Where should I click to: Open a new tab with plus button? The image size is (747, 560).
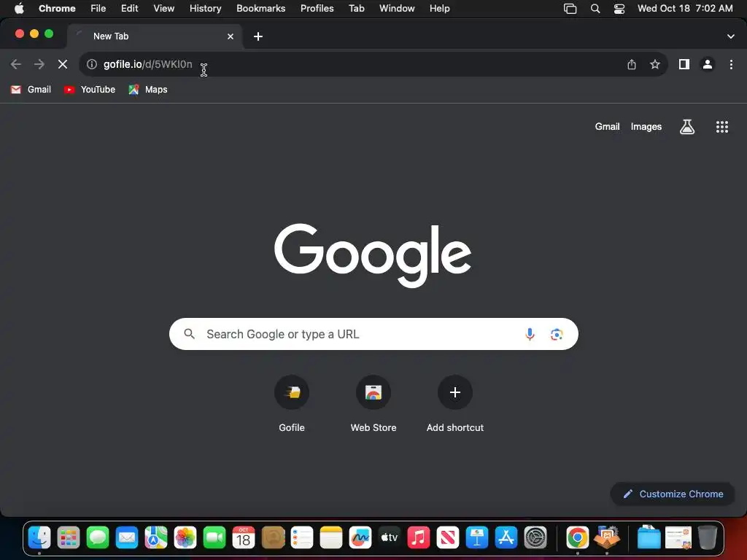[x=258, y=36]
